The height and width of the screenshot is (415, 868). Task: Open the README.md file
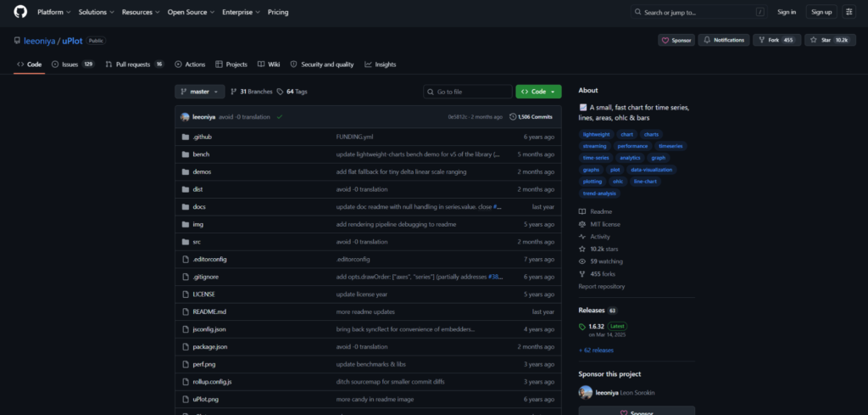click(209, 312)
